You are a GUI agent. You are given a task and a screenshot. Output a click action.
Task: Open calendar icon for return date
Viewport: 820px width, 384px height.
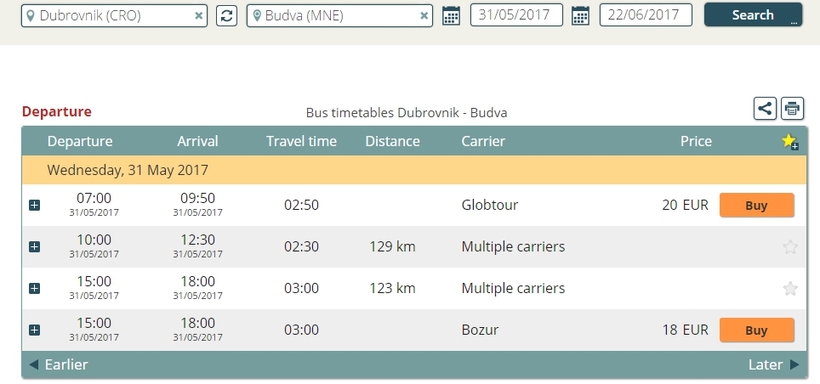click(580, 16)
